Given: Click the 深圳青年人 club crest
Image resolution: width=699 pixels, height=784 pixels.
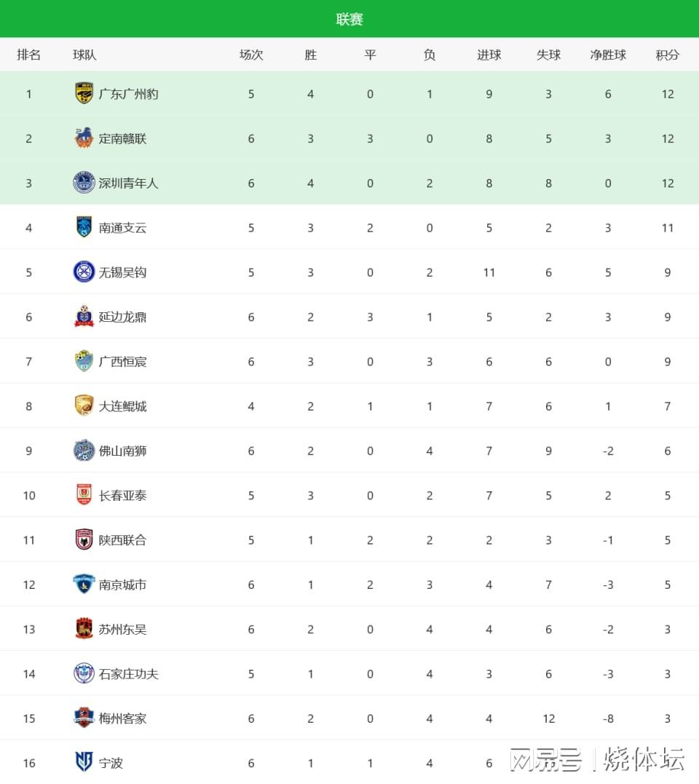Looking at the screenshot, I should coord(84,183).
